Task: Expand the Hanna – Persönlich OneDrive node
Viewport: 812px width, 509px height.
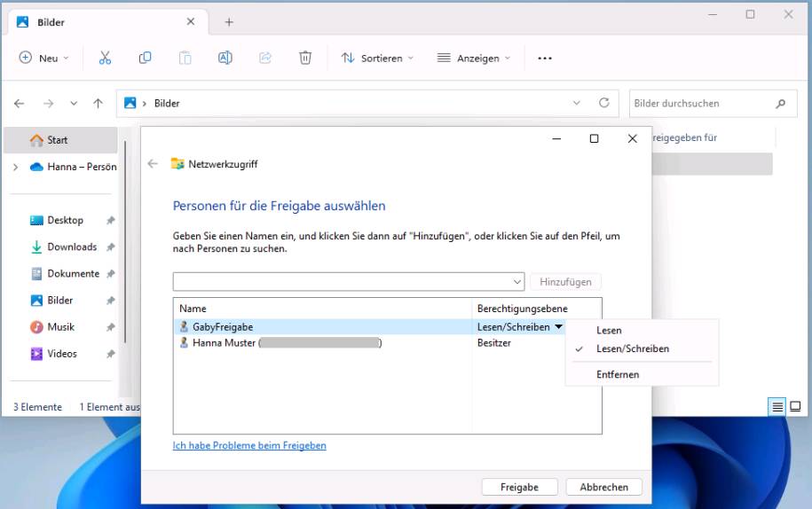Action: (x=16, y=167)
